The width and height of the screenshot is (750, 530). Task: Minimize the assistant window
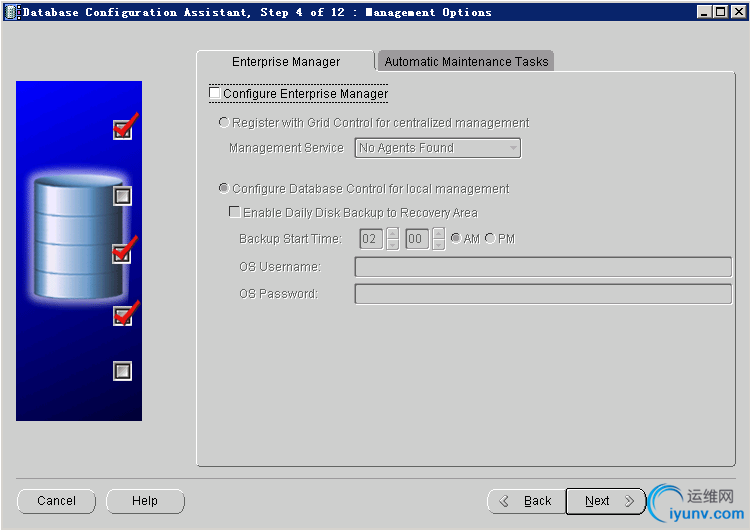703,12
